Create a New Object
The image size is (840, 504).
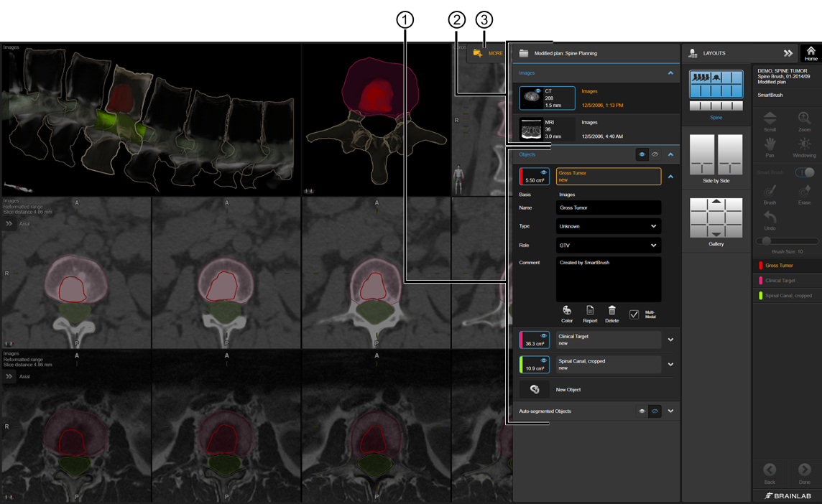click(x=534, y=389)
